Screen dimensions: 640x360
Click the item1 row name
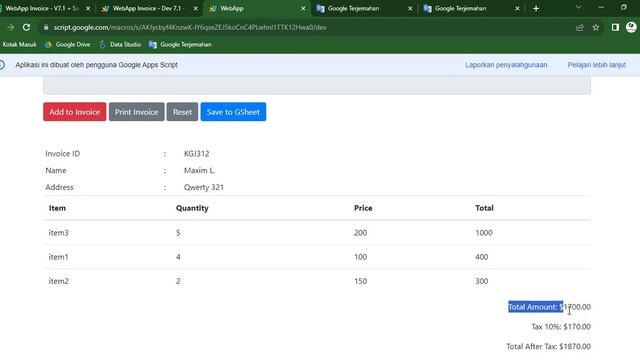(x=58, y=257)
